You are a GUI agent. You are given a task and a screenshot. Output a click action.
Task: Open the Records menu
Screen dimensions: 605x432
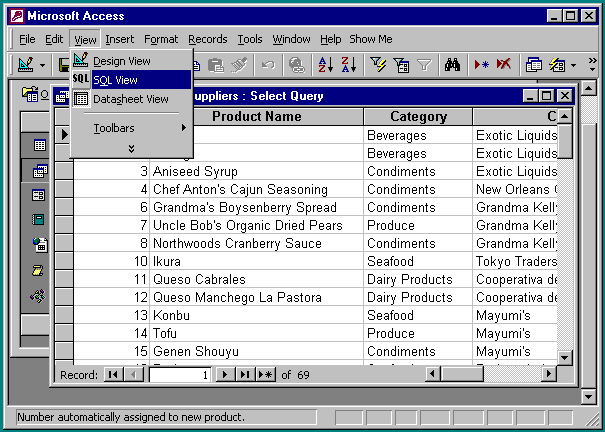click(208, 39)
